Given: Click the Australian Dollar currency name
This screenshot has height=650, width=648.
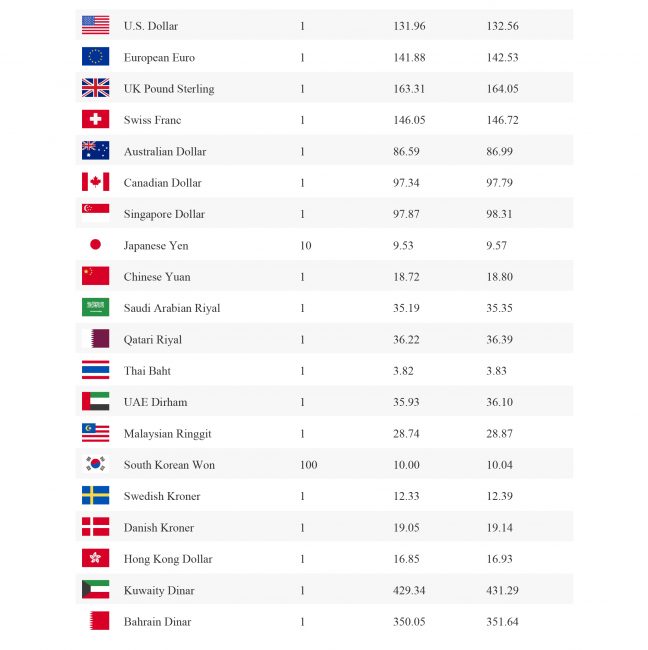Looking at the screenshot, I should click(x=165, y=152).
